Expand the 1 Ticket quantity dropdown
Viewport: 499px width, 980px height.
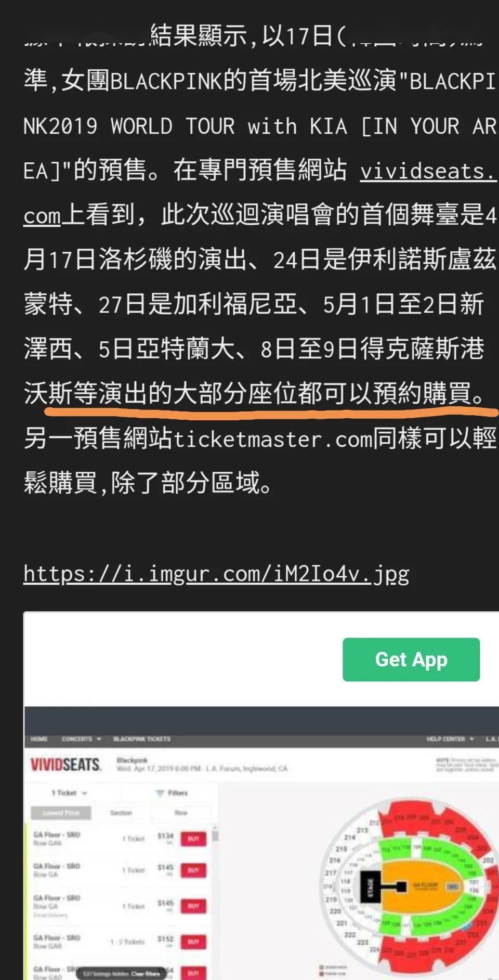(69, 793)
